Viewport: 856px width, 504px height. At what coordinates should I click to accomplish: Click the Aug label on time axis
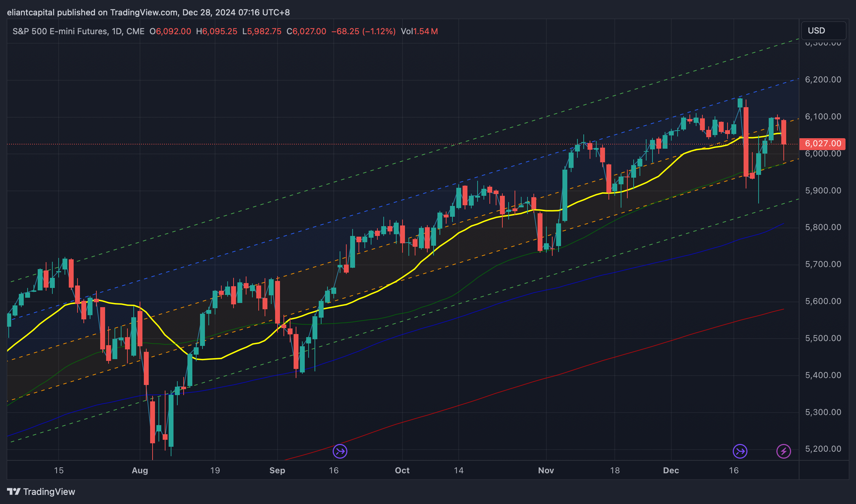click(x=140, y=470)
